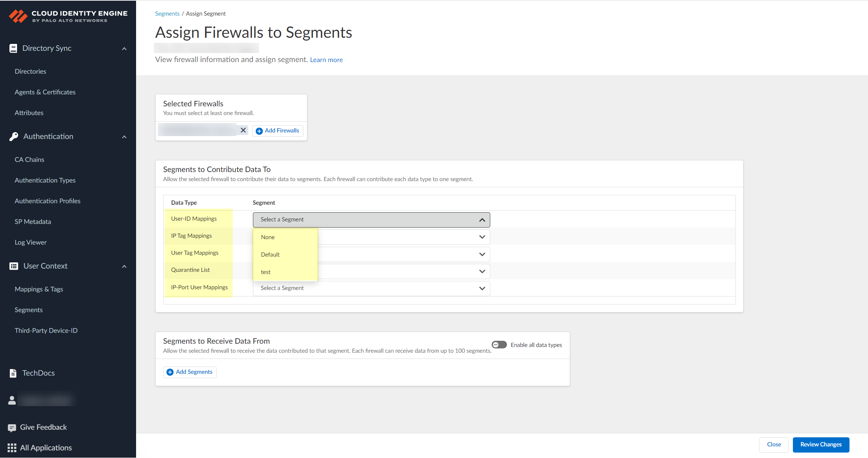The image size is (868, 458).
Task: Open the Learn more link
Action: coord(326,60)
